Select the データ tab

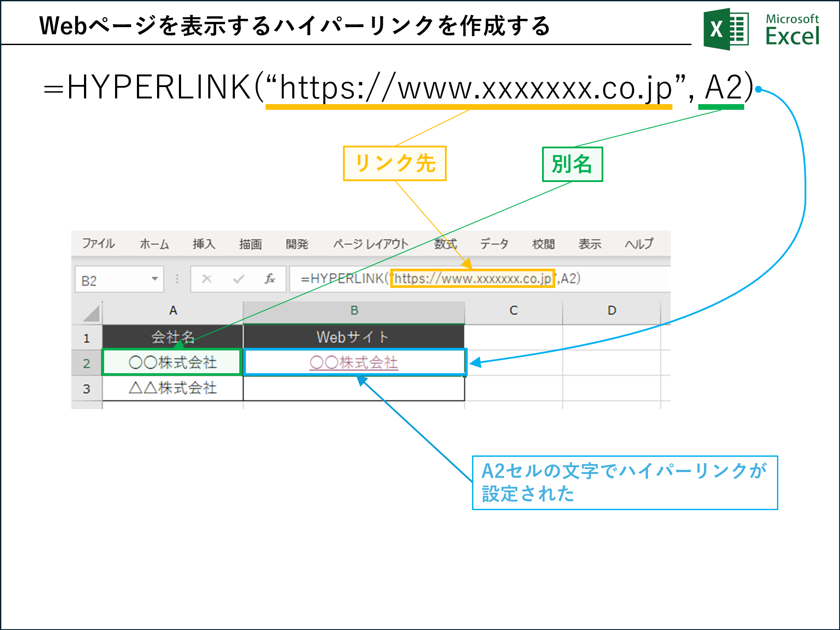[494, 244]
